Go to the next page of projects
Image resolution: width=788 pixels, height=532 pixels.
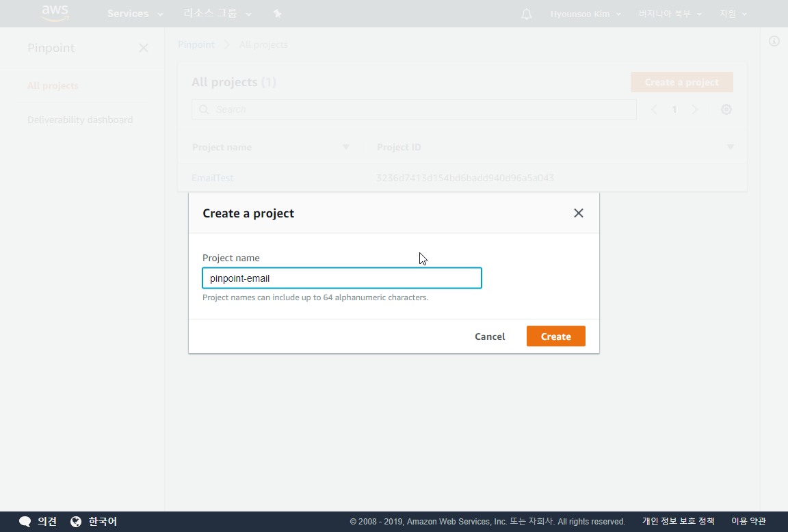(694, 109)
